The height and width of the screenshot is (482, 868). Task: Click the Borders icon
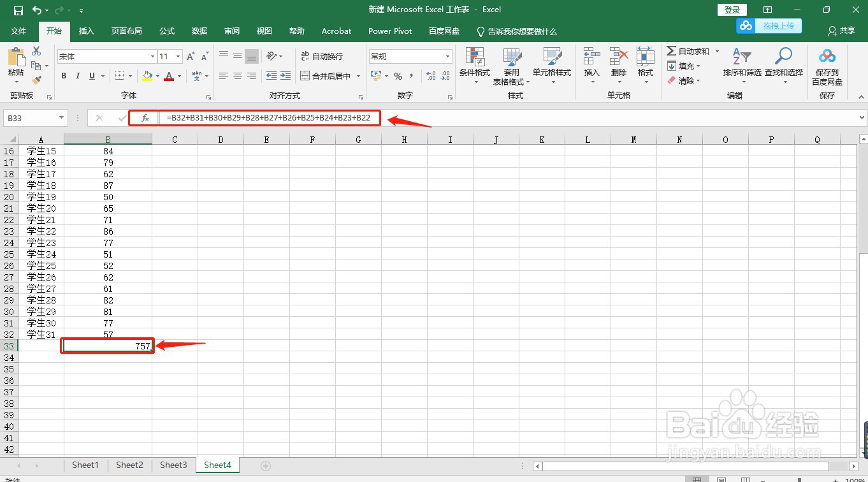[x=119, y=76]
